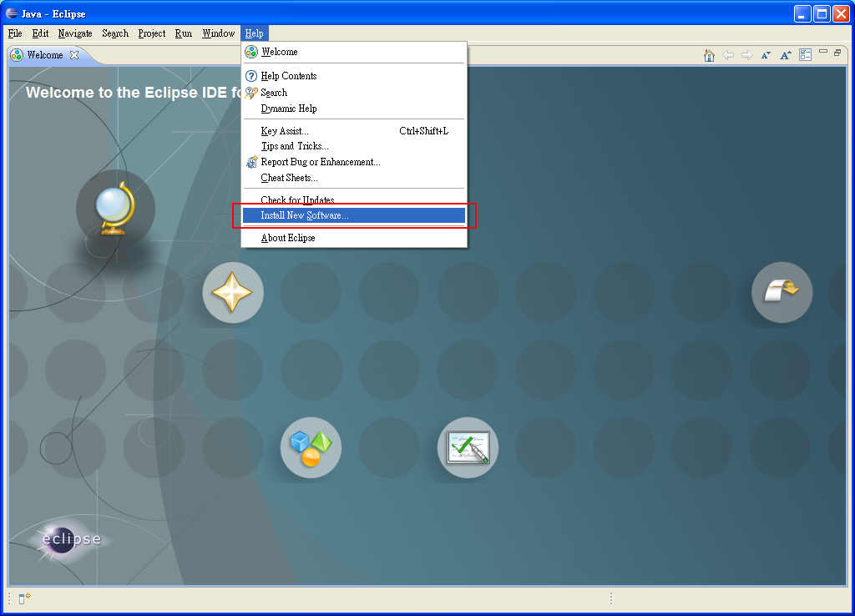Open the Run menu

[x=184, y=33]
